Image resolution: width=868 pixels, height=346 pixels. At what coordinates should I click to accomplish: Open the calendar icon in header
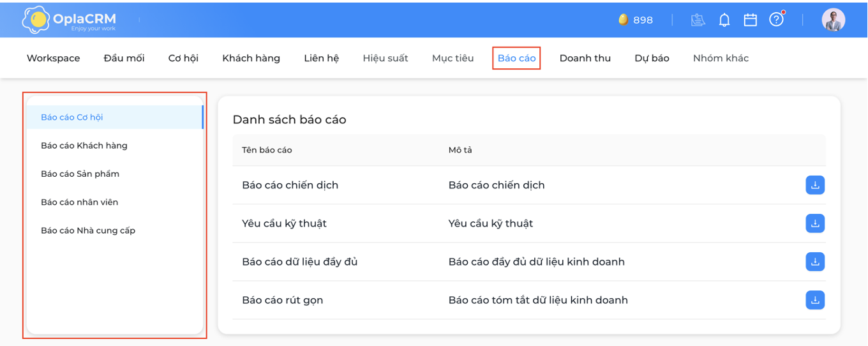pos(751,20)
